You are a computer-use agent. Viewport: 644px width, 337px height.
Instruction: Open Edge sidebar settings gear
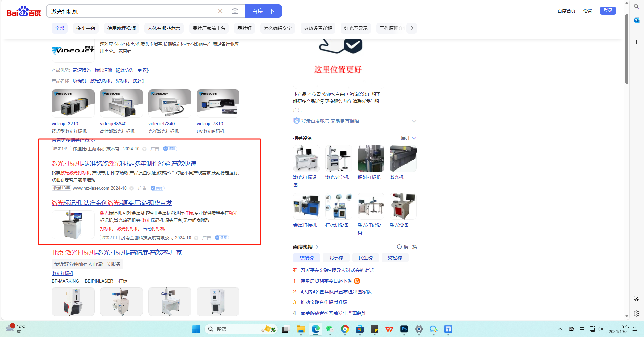(636, 313)
